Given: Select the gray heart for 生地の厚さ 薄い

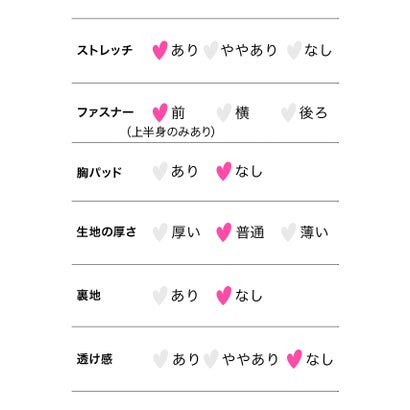Looking at the screenshot, I should click(288, 232).
